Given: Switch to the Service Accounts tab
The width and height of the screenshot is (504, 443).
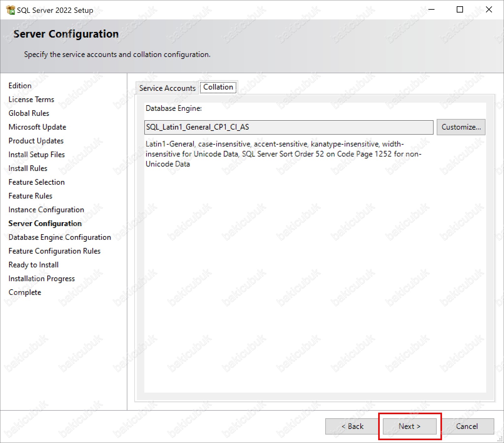Looking at the screenshot, I should (x=167, y=88).
